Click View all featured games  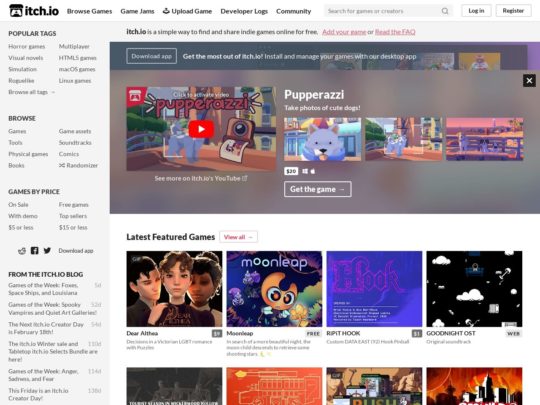coord(238,237)
